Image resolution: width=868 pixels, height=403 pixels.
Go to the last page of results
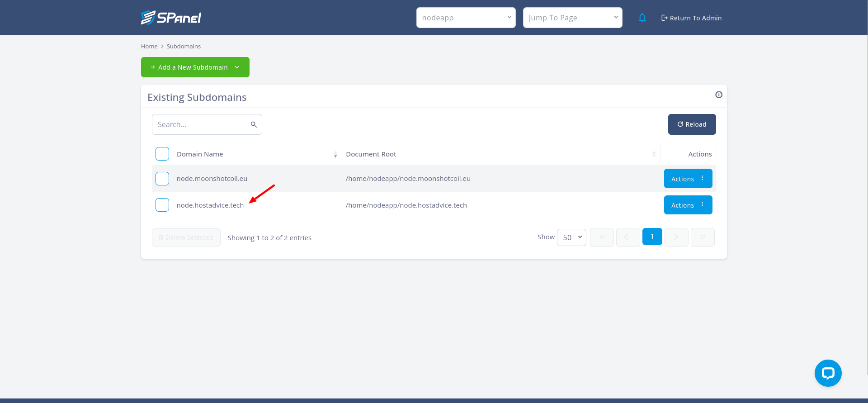point(703,237)
